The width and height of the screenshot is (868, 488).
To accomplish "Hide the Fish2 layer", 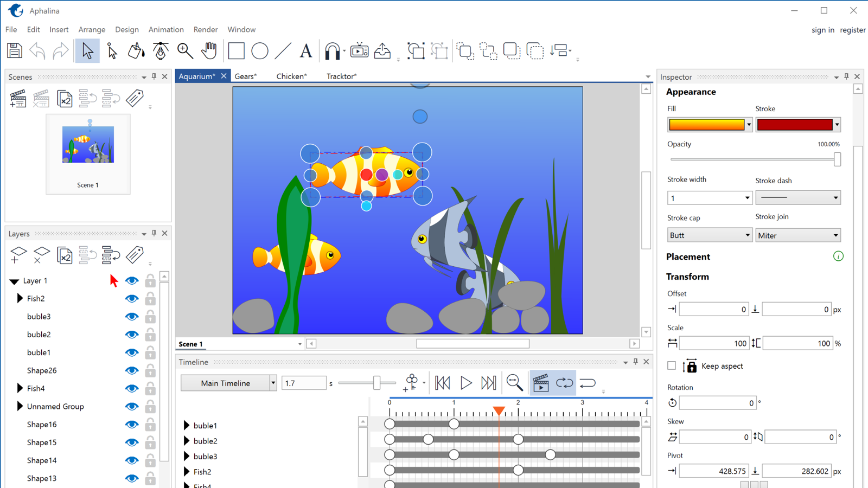I will [x=131, y=298].
